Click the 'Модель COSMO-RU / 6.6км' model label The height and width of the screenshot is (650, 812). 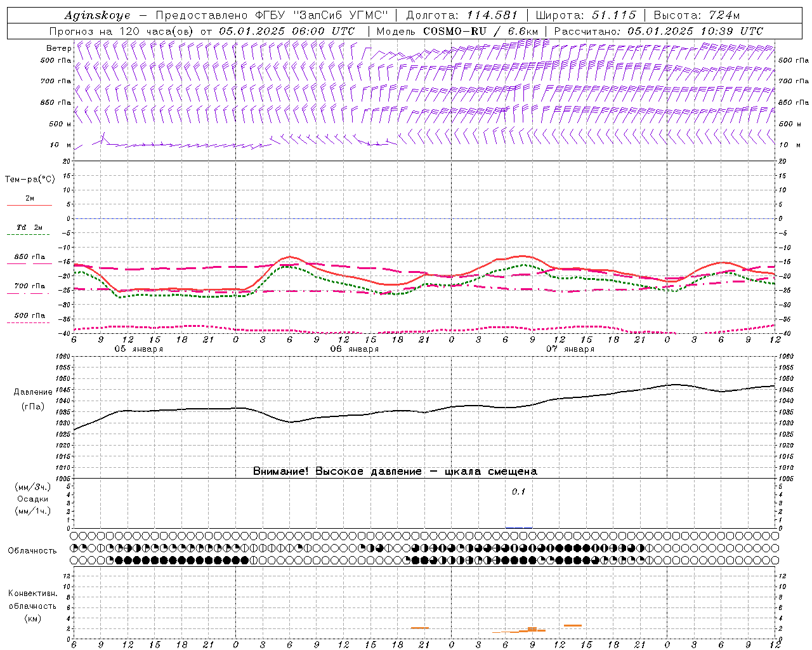click(457, 31)
